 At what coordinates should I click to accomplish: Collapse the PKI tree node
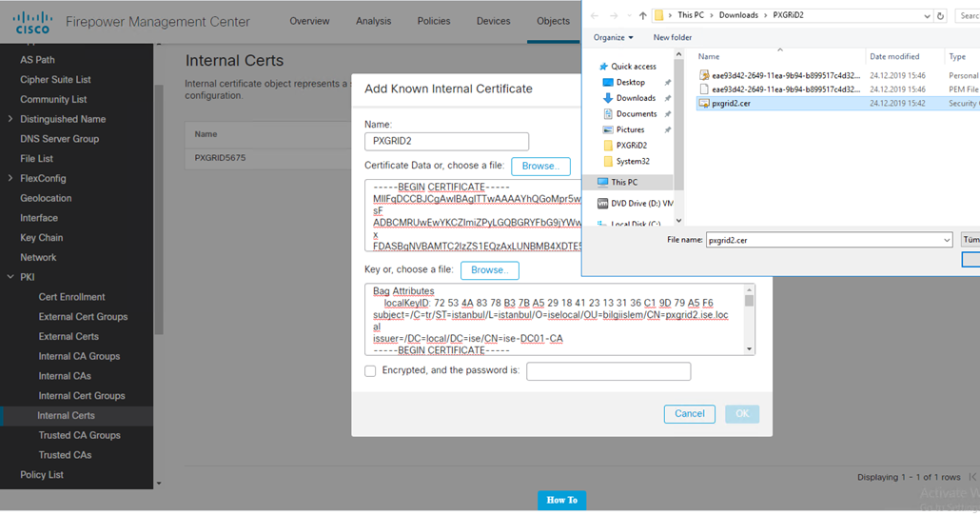tap(10, 277)
